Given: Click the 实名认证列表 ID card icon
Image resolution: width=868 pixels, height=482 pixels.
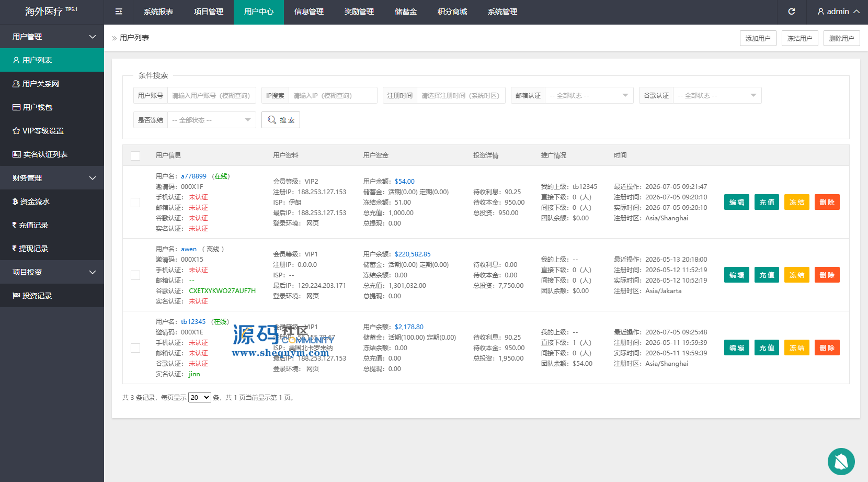Looking at the screenshot, I should pos(17,154).
